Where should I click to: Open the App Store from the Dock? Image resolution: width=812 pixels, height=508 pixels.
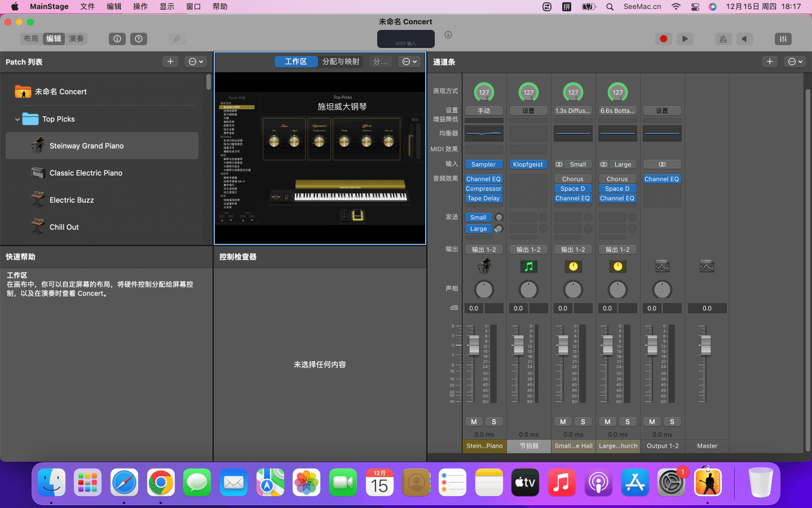tap(635, 483)
